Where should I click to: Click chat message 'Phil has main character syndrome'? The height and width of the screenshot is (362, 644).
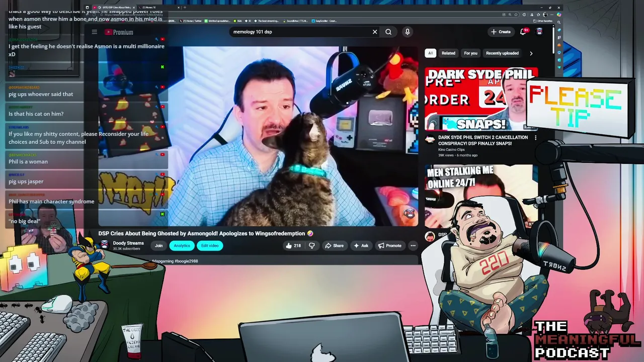point(51,202)
